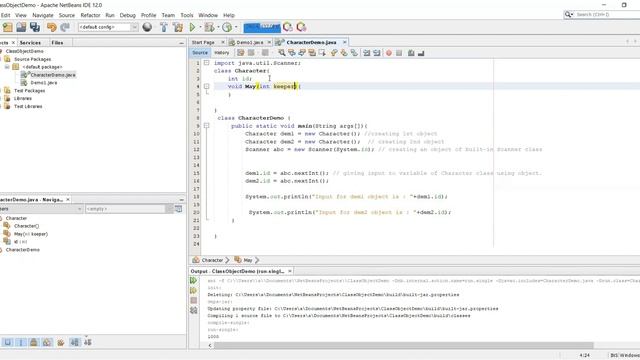Click the first profiler snapshot icon

tap(288, 27)
